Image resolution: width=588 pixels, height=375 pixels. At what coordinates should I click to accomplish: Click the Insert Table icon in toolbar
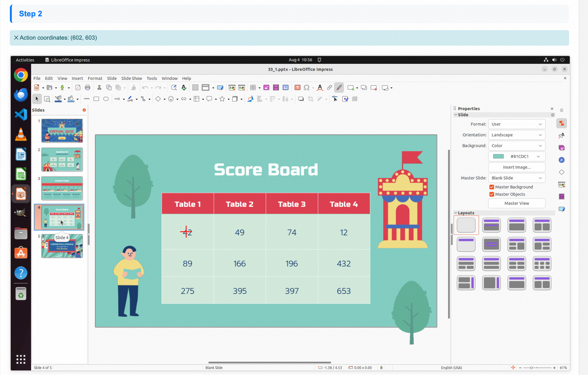coord(253,88)
